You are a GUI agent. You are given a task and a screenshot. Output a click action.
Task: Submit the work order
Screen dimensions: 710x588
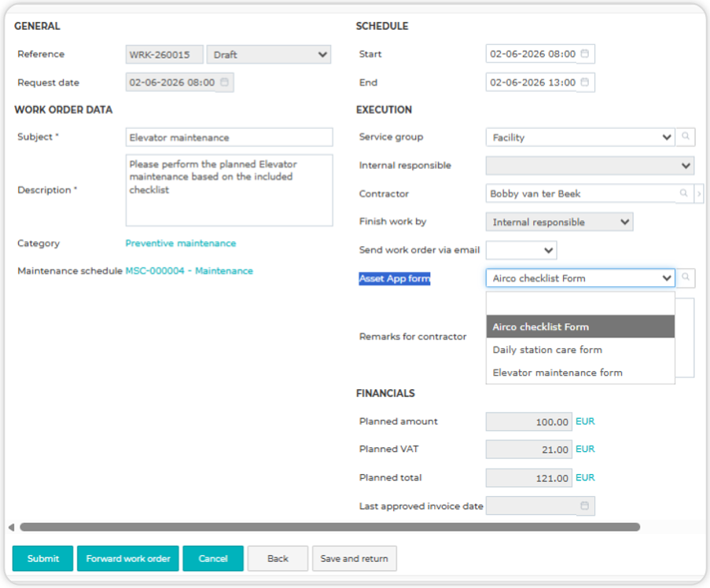42,558
